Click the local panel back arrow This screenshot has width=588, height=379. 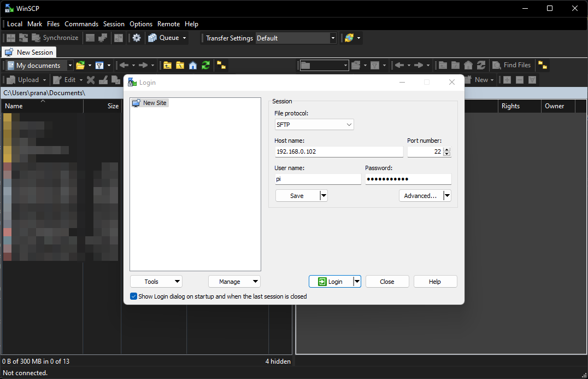[x=124, y=66]
